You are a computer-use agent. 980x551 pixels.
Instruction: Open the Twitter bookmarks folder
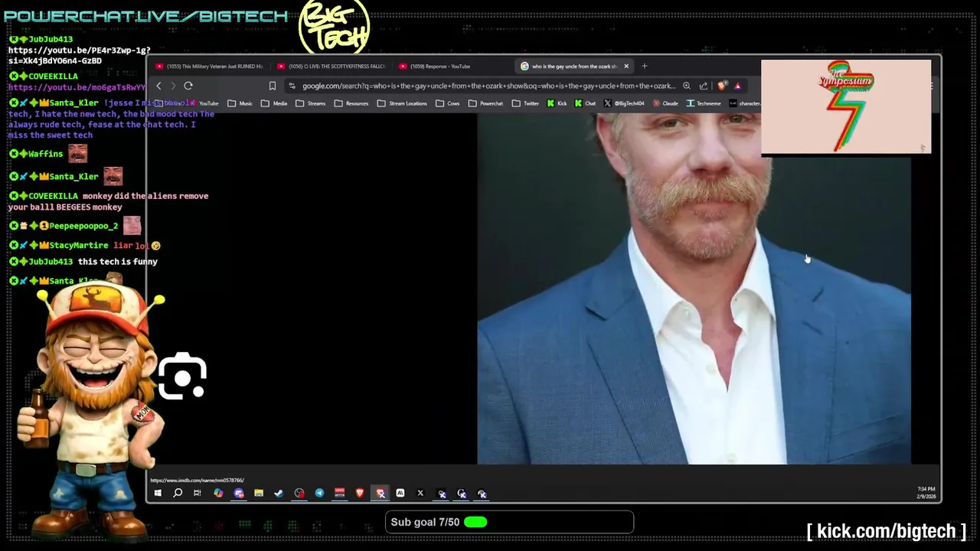coord(525,103)
